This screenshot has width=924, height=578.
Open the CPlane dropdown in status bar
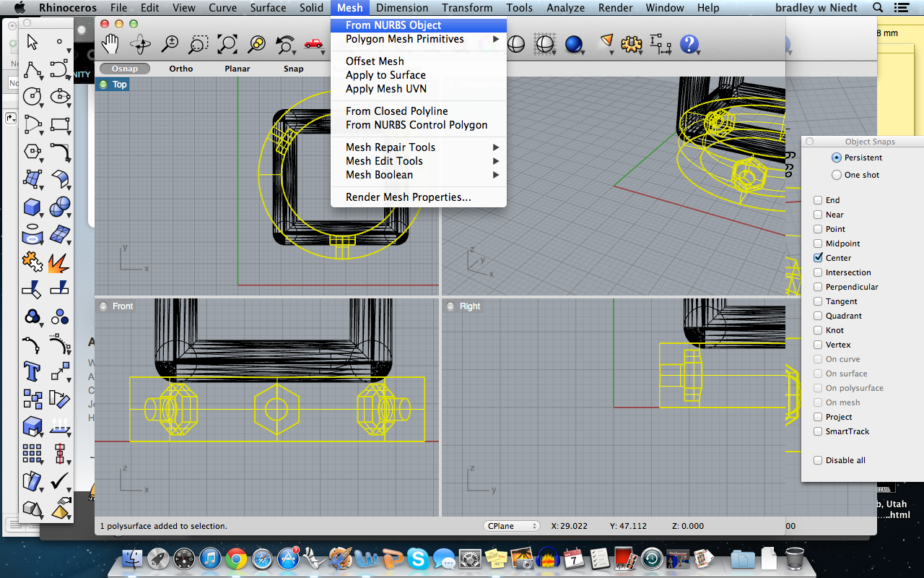pos(512,526)
